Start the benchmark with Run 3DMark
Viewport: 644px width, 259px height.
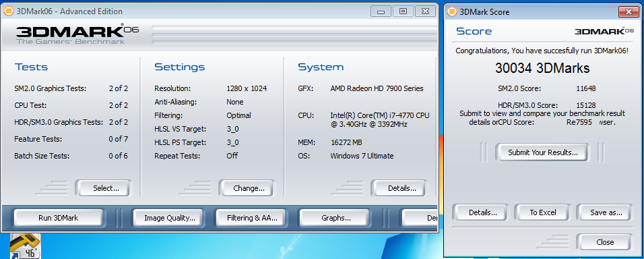coord(59,218)
